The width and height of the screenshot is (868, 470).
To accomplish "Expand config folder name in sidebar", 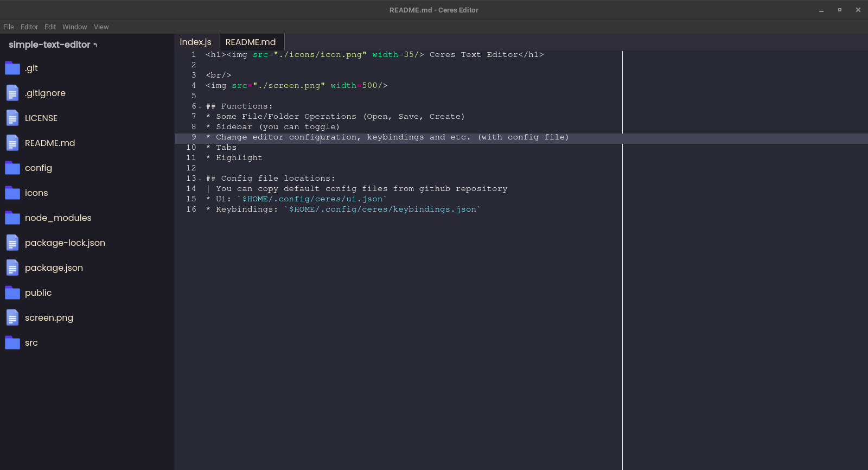I will click(x=39, y=168).
